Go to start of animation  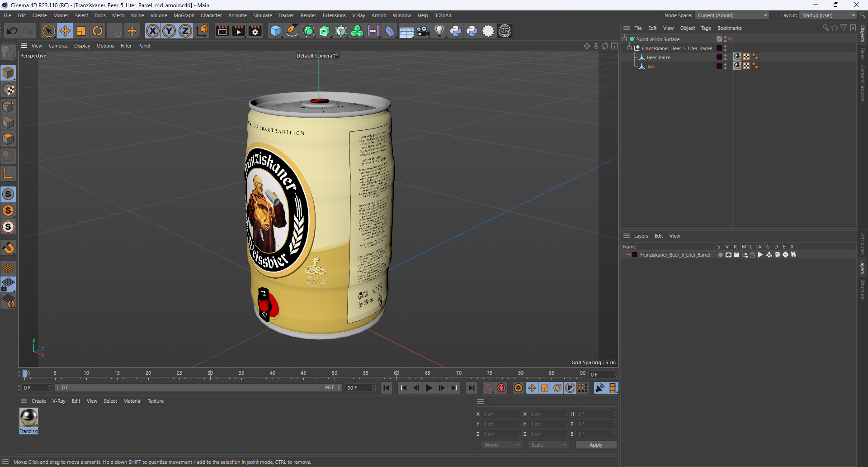coord(387,388)
